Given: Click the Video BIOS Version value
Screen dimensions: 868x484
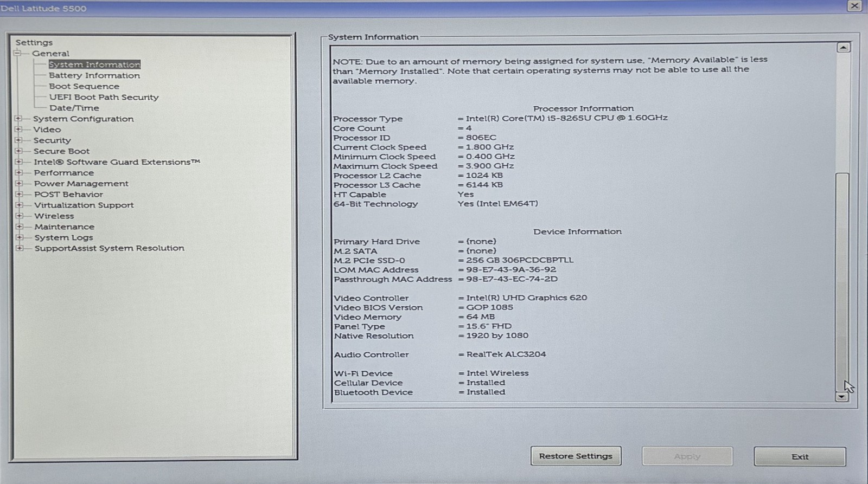Looking at the screenshot, I should pyautogui.click(x=489, y=307).
